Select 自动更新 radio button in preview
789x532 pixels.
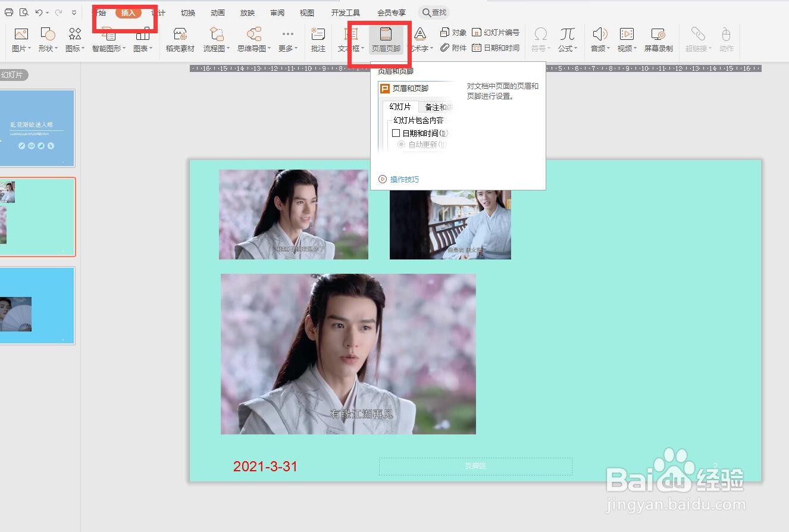[x=401, y=144]
